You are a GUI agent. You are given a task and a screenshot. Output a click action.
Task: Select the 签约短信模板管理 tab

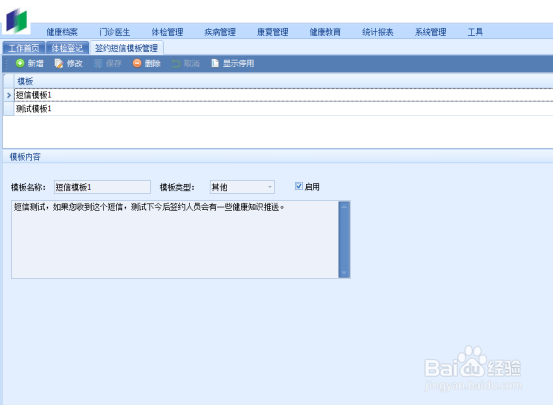click(126, 48)
